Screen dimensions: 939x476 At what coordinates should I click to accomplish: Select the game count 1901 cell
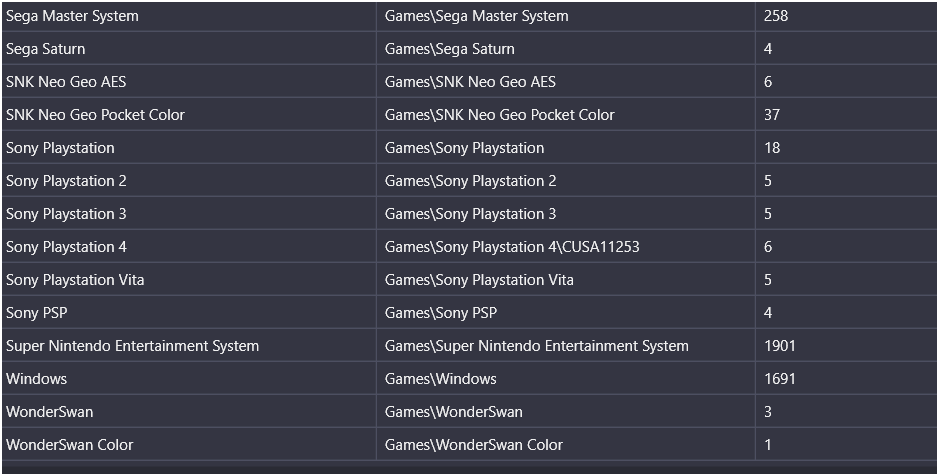pyautogui.click(x=780, y=346)
